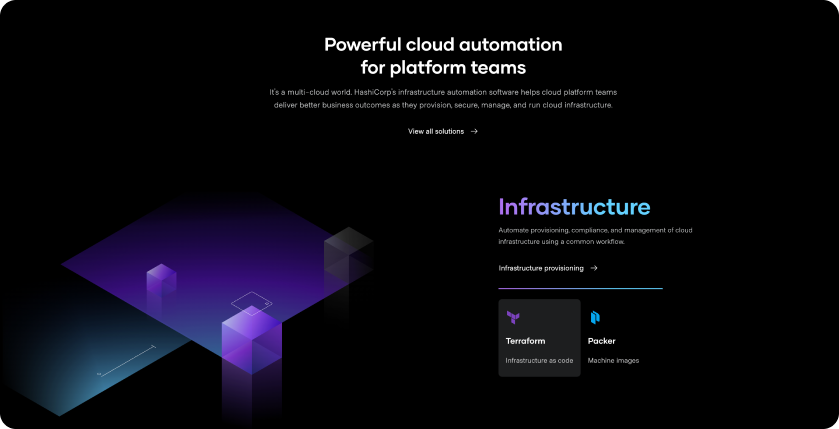Viewport: 839px width, 429px height.
Task: Click the 'Packer' product name text
Action: pos(601,341)
